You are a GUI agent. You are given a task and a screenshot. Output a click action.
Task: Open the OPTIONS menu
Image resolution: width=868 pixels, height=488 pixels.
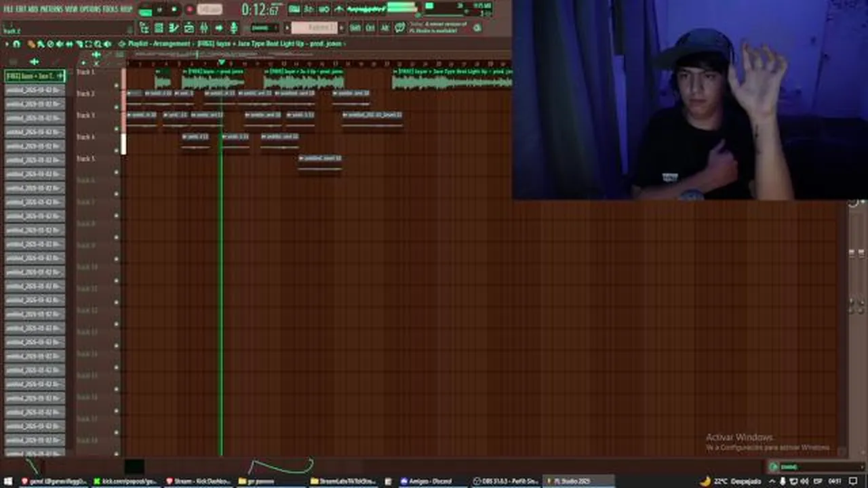click(x=90, y=9)
